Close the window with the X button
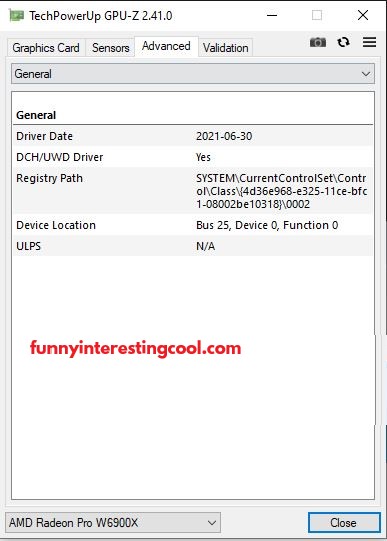 [363, 16]
